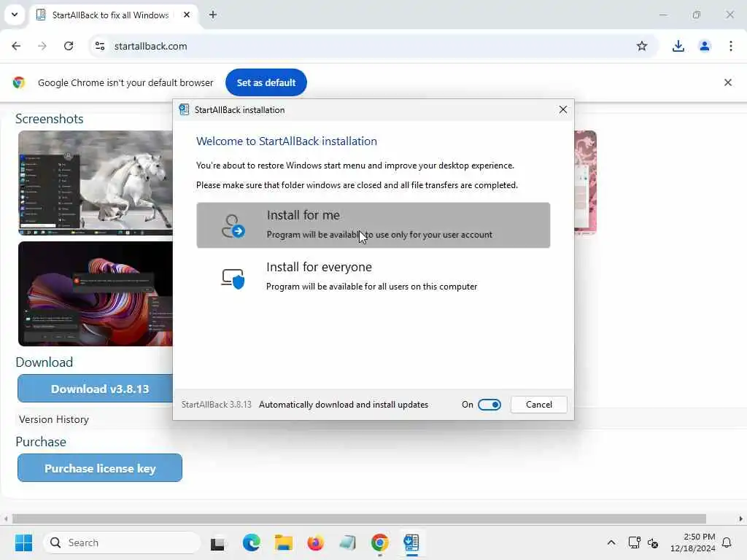
Task: Open clock showing 2:50 PM
Action: (x=693, y=542)
